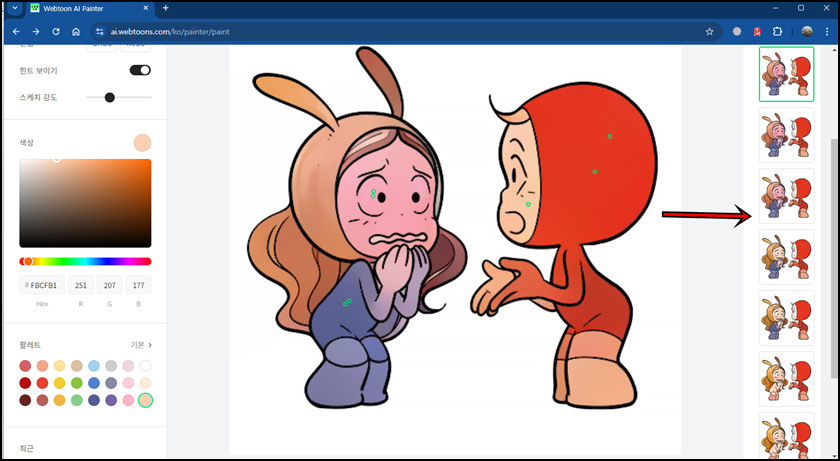840x461 pixels.
Task: Choose the bright red middle-row swatch
Action: (42, 383)
